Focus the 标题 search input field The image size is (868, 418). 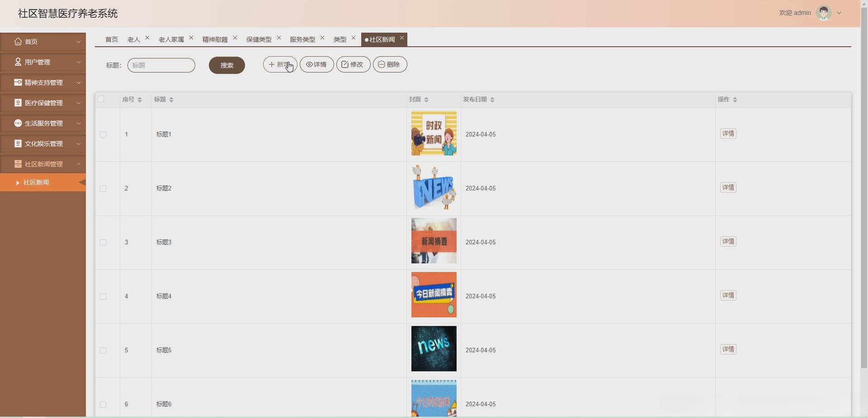(x=161, y=65)
